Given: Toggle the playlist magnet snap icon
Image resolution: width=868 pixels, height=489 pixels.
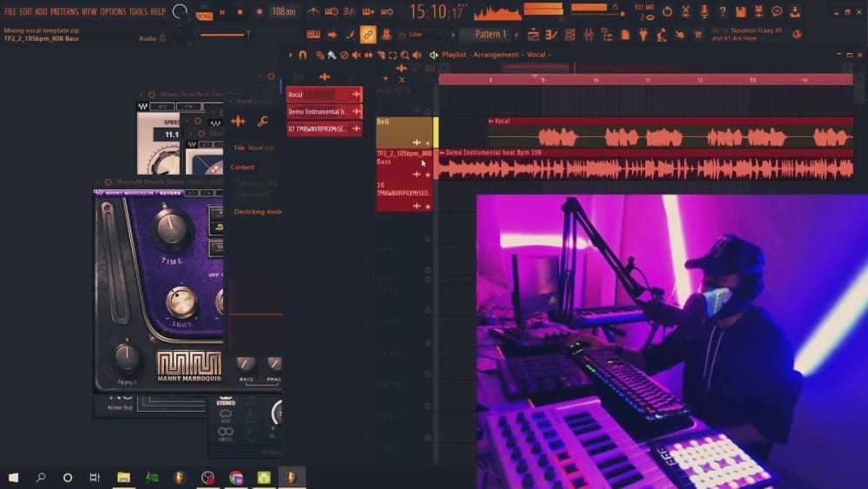Looking at the screenshot, I should (302, 55).
